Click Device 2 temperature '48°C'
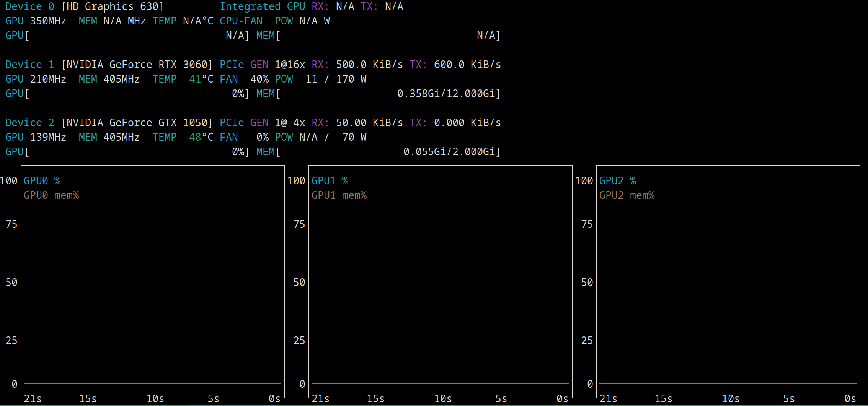868x406 pixels. [201, 137]
